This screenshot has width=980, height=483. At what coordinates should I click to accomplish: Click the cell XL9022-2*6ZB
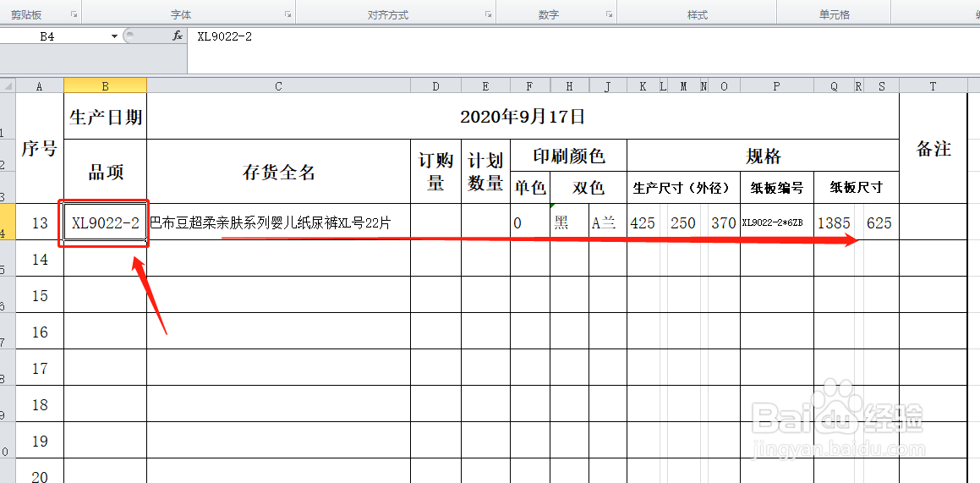[x=777, y=222]
